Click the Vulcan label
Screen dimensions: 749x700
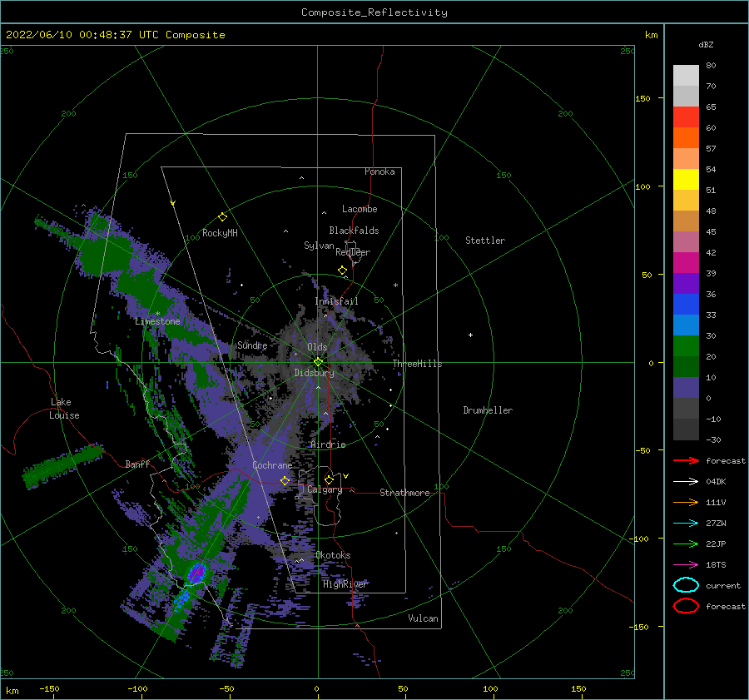pyautogui.click(x=424, y=618)
